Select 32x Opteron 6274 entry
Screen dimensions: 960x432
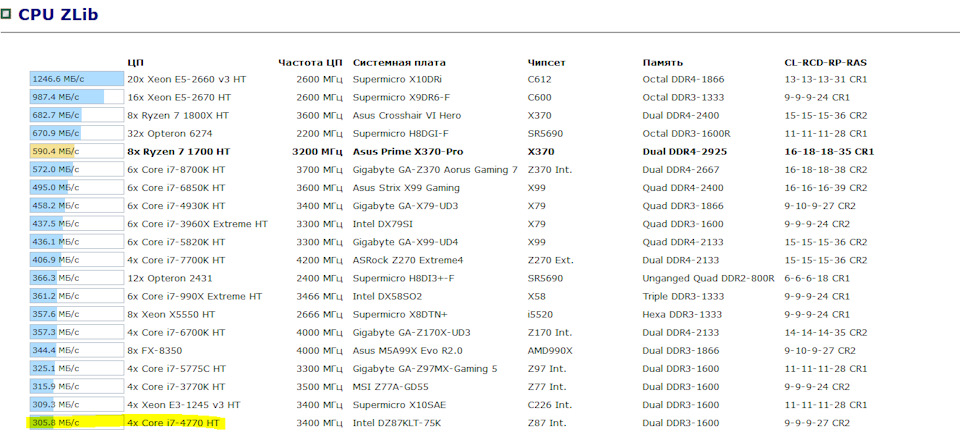170,133
